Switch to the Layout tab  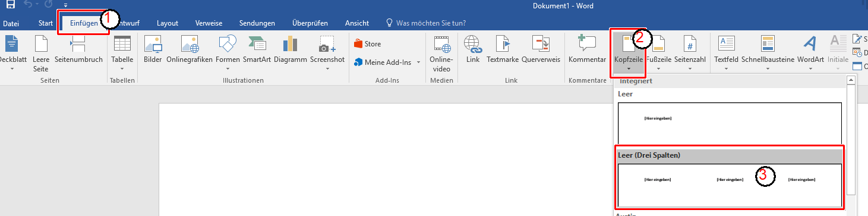(x=168, y=23)
